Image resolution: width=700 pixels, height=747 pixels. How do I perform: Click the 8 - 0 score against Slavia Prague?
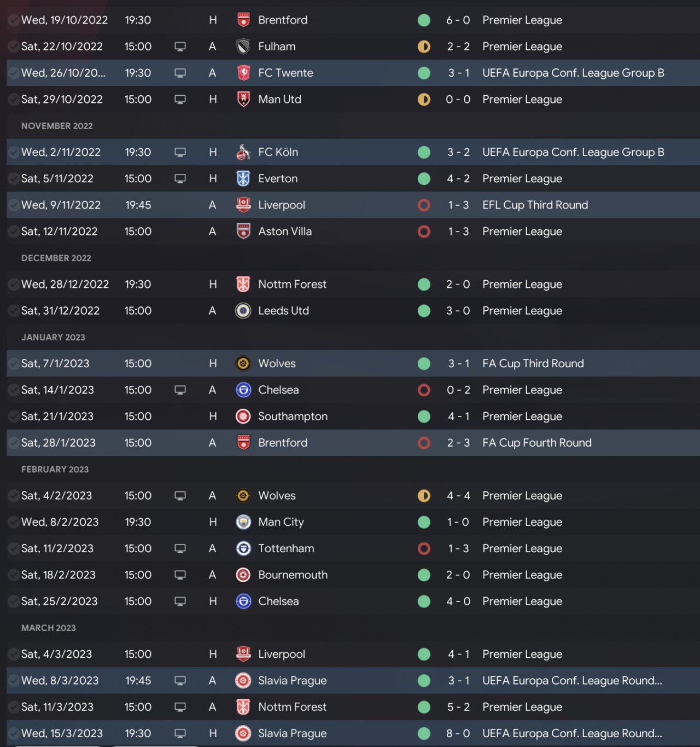(458, 733)
